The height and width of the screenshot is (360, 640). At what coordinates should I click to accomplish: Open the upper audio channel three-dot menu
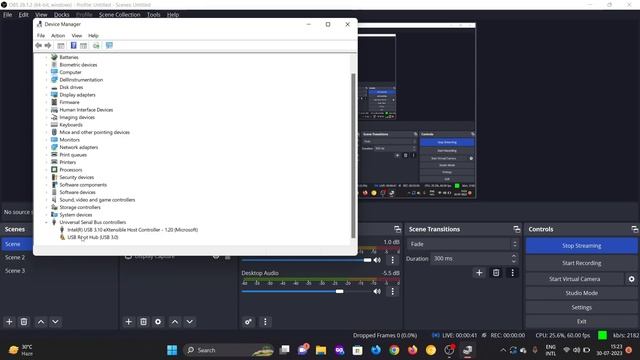(393, 260)
